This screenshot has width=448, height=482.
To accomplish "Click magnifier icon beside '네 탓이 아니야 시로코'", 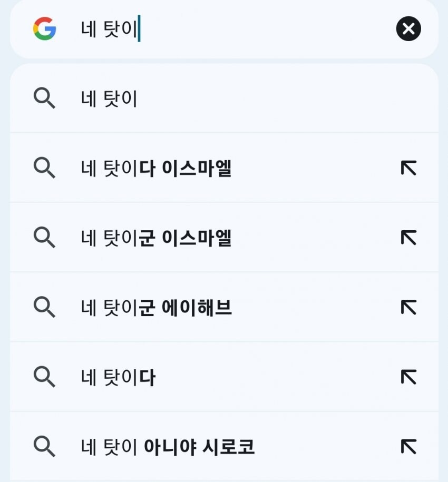I will pyautogui.click(x=44, y=446).
